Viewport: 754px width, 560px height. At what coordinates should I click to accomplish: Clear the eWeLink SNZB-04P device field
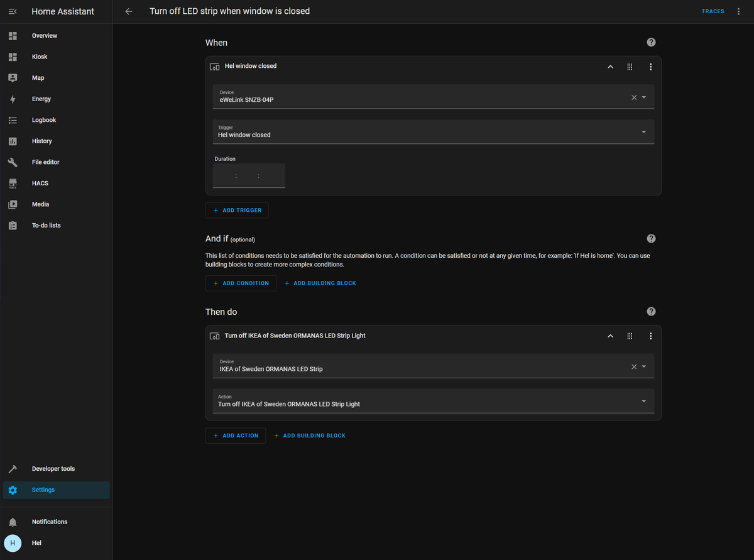(634, 97)
